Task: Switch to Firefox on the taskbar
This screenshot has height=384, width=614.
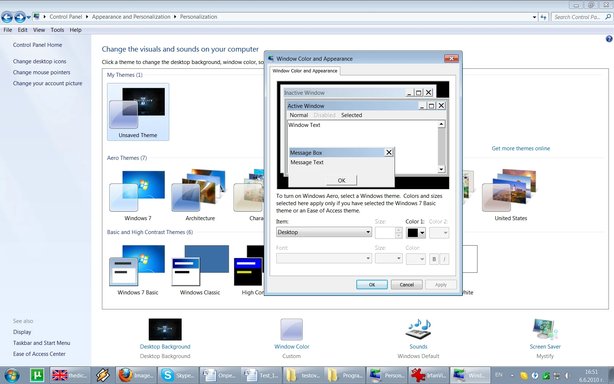Action: pos(136,375)
